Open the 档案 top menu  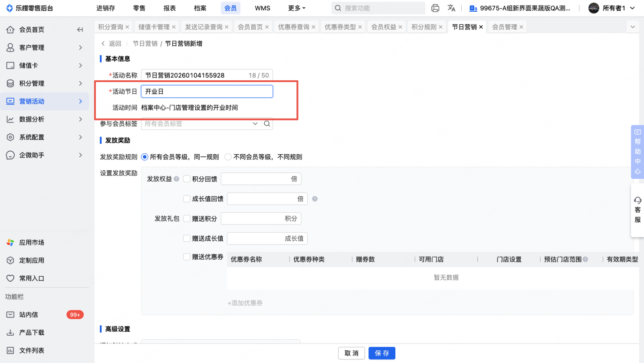coord(200,8)
